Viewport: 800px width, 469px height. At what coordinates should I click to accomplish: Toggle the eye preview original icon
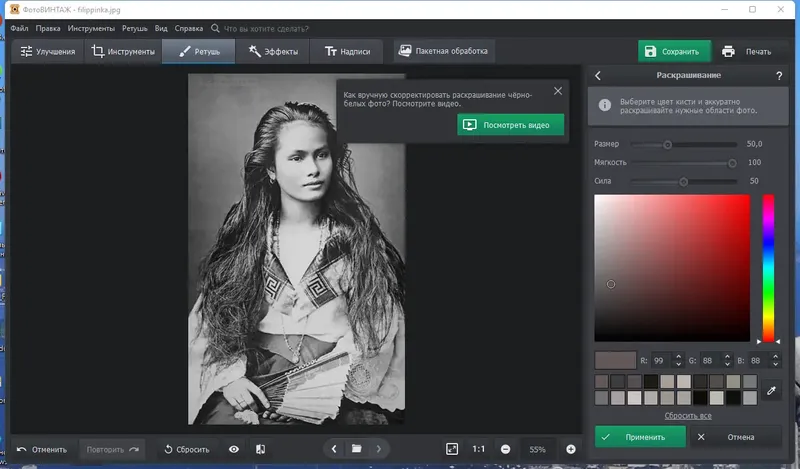click(234, 449)
